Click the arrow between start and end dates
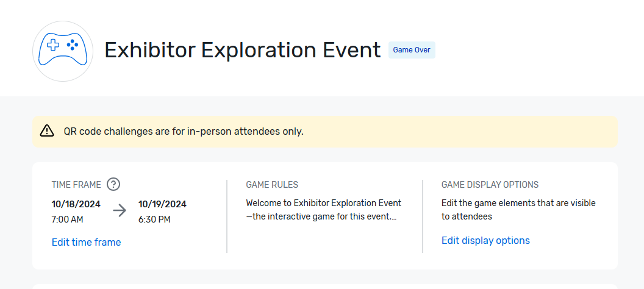Viewport: 644px width, 289px height. [120, 211]
